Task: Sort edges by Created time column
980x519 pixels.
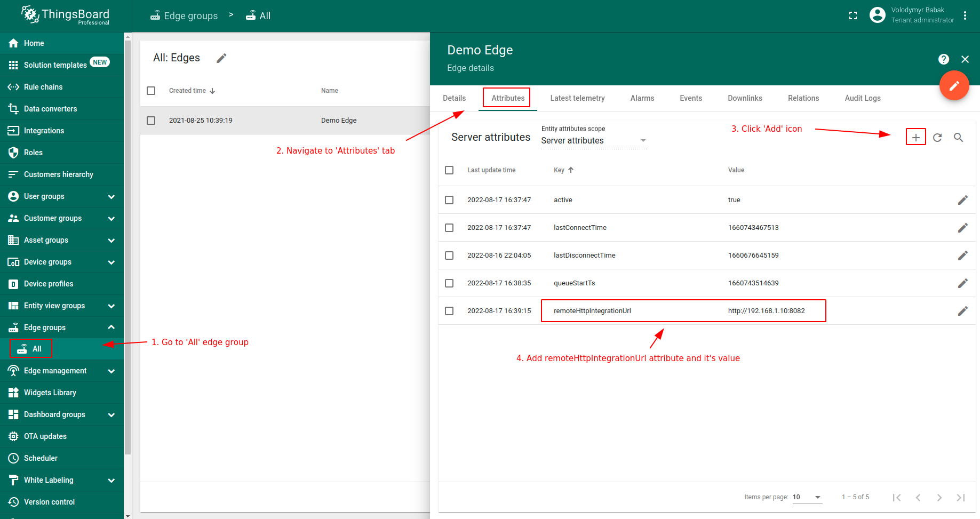Action: click(x=192, y=91)
